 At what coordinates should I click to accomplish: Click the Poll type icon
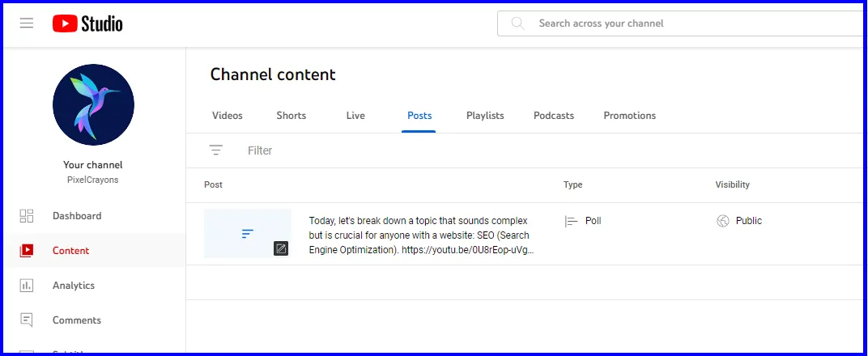pos(571,221)
